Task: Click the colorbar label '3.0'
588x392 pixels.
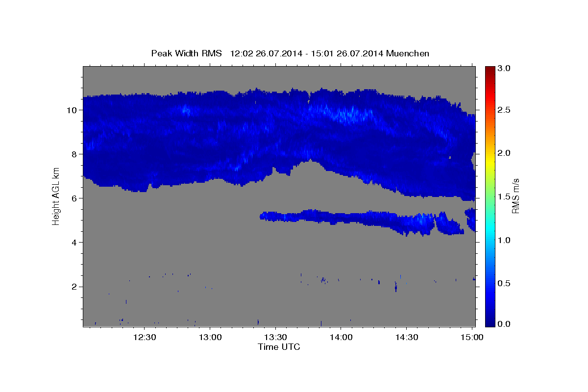Action: coord(505,69)
